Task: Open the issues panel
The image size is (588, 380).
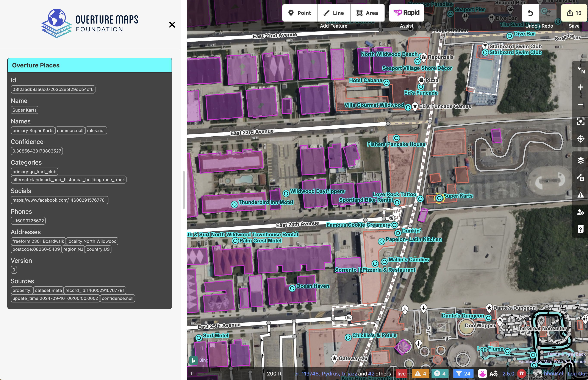Action: (580, 195)
